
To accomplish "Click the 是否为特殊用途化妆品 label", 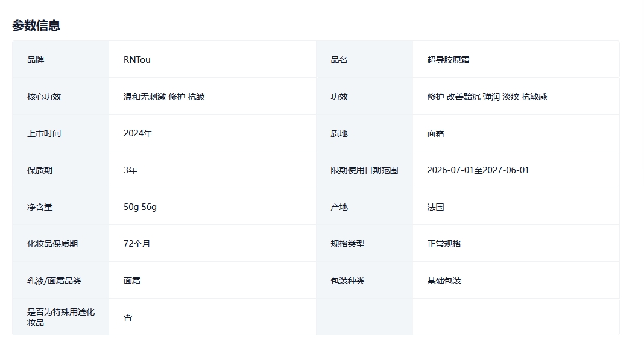I will coord(60,317).
